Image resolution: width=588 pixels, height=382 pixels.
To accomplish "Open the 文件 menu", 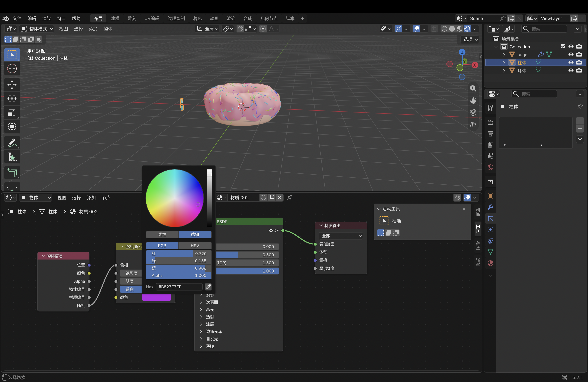I will 17,19.
